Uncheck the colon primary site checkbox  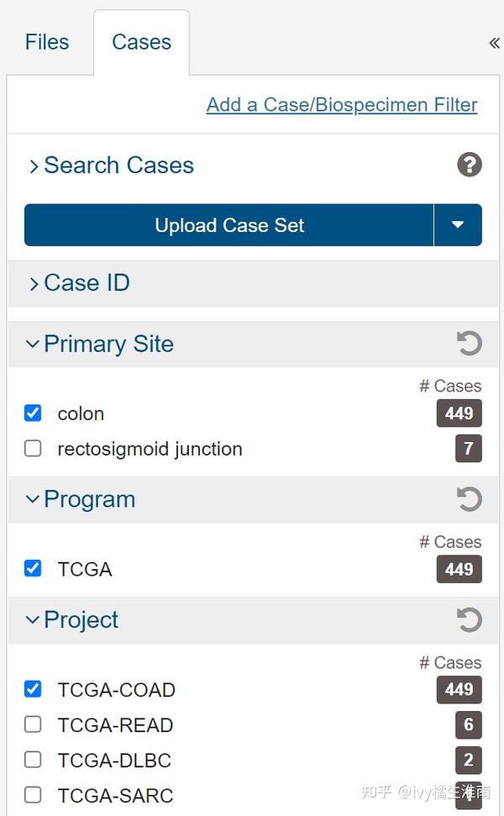(33, 413)
